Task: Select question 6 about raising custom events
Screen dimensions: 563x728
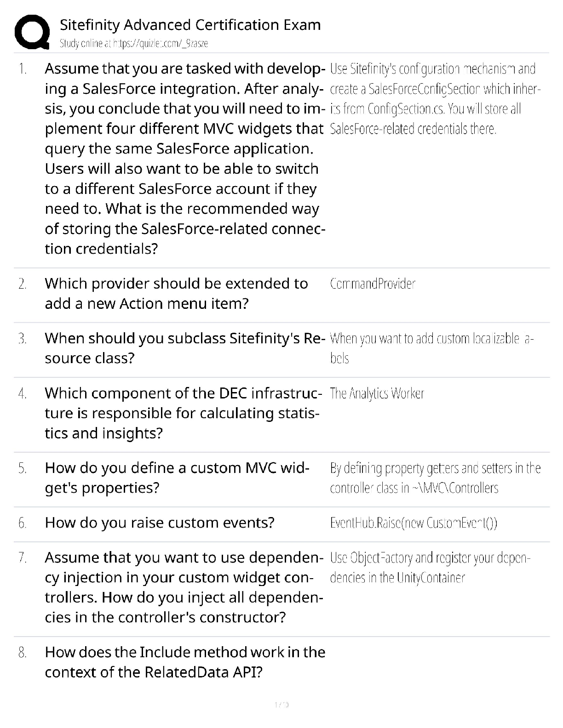Action: pyautogui.click(x=160, y=523)
